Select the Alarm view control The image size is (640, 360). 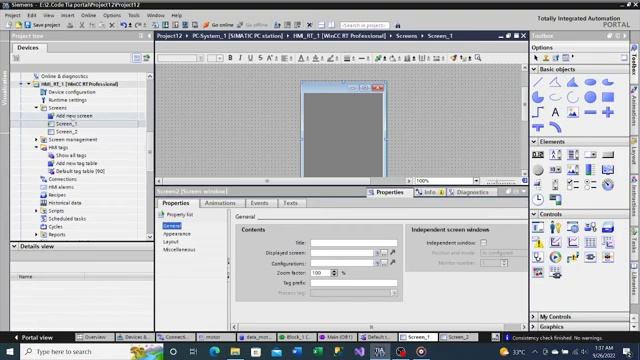538,242
